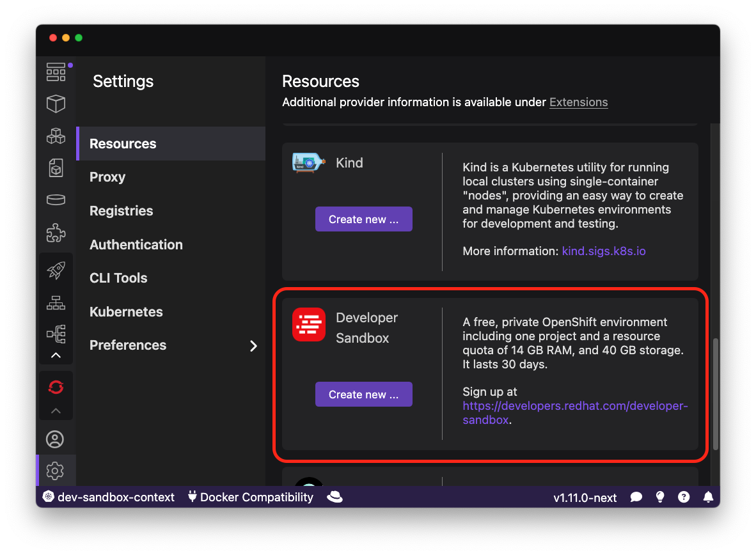Open the Containers cube icon
This screenshot has height=555, width=756.
(56, 104)
